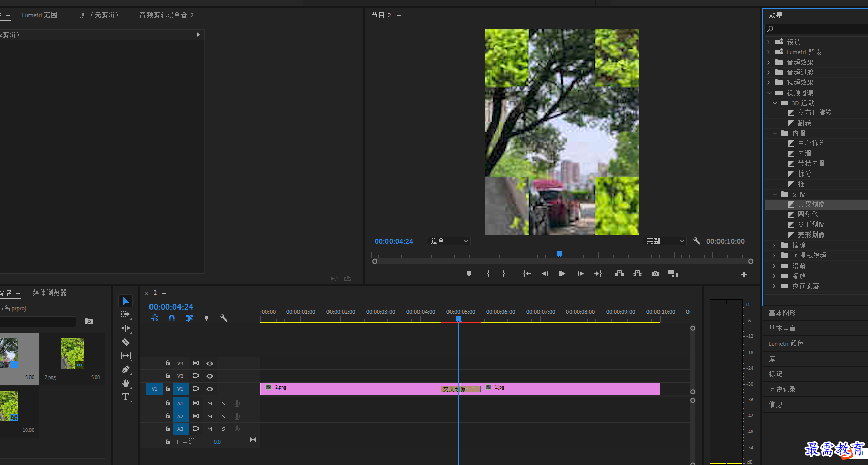Export frame with camera icon

(x=655, y=274)
